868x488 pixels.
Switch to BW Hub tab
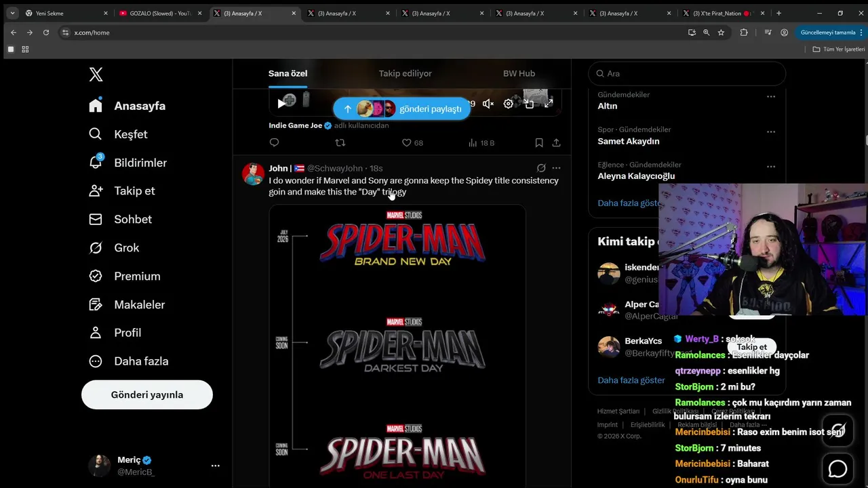(519, 73)
